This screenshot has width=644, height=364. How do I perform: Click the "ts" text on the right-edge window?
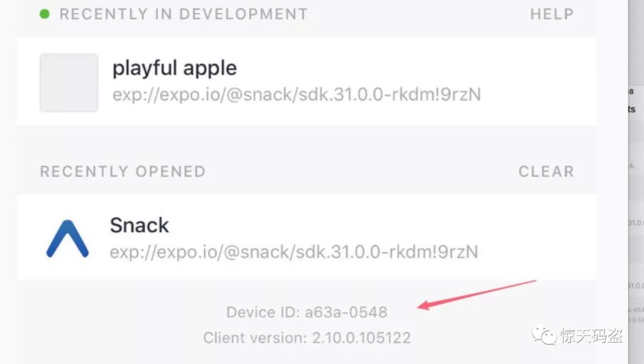point(631,109)
